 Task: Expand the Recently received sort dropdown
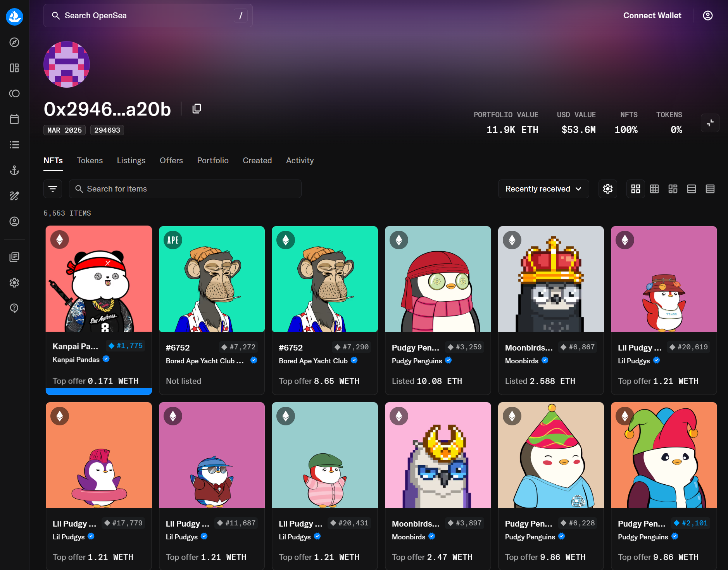coord(543,189)
